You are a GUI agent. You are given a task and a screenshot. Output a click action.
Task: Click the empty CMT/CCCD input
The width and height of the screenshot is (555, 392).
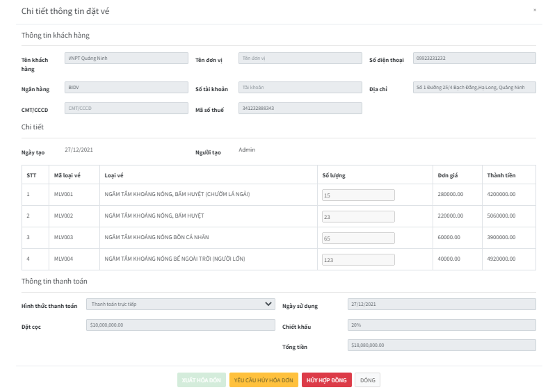(x=126, y=108)
